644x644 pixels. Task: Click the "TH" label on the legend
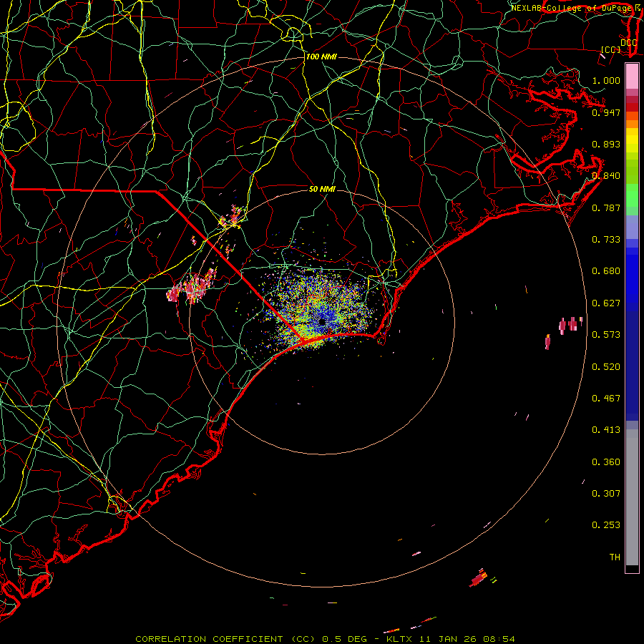click(x=615, y=557)
